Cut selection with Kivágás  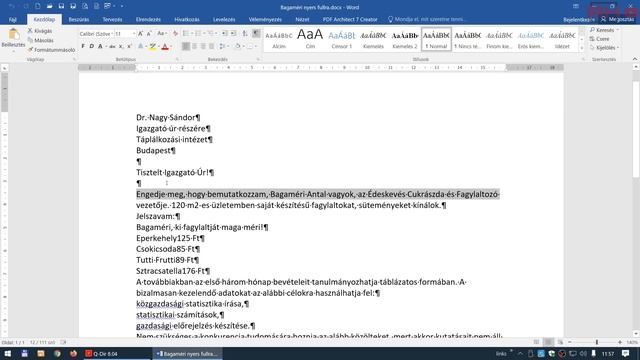(40, 31)
